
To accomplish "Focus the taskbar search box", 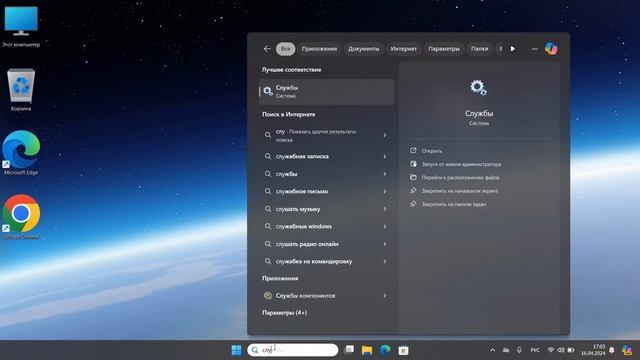I will (293, 350).
